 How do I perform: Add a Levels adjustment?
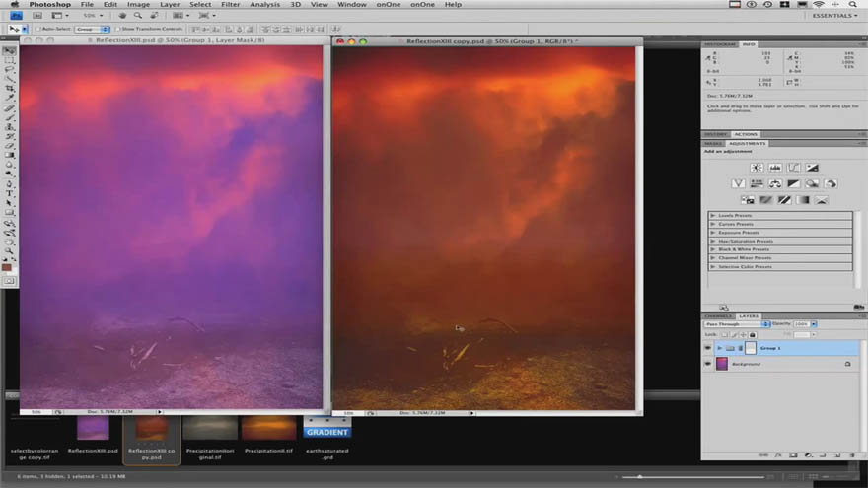(775, 167)
